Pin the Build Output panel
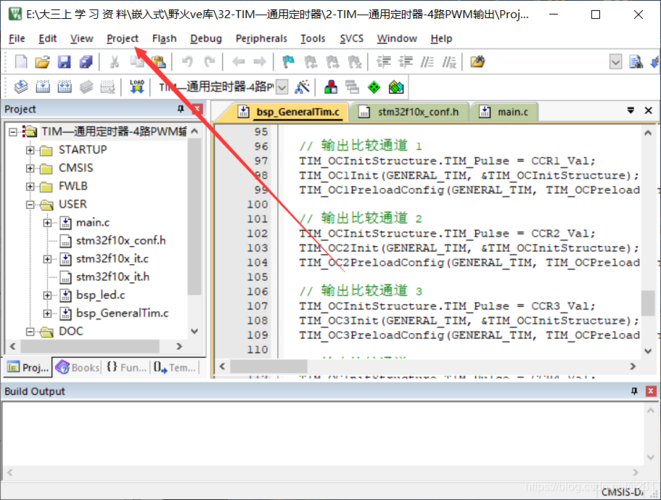661x500 pixels. (x=634, y=391)
